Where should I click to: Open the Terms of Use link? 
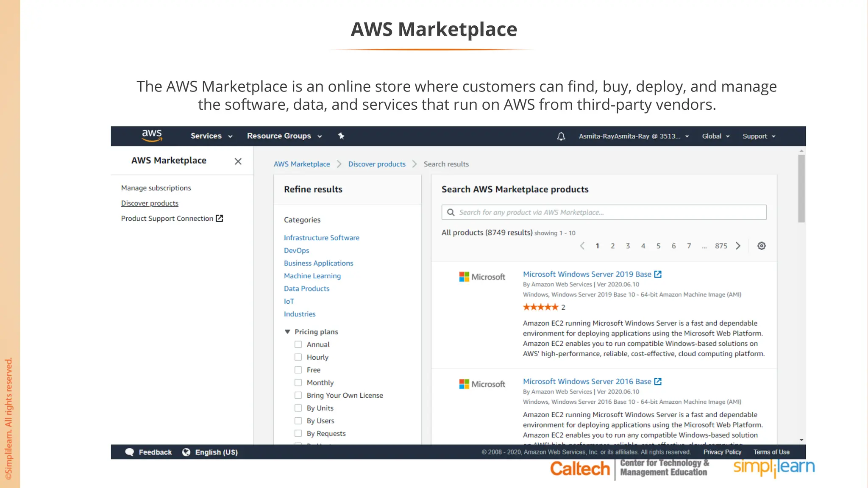[771, 452]
